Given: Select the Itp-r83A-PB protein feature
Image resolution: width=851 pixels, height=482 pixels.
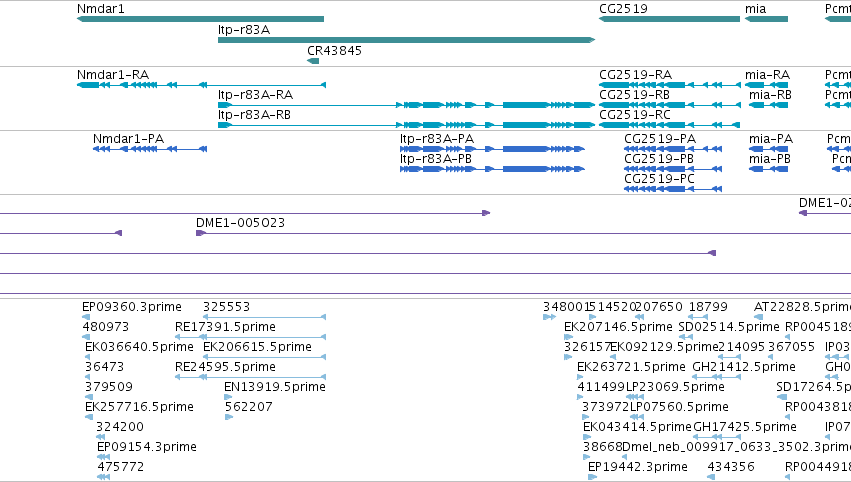Looking at the screenshot, I should [492, 169].
